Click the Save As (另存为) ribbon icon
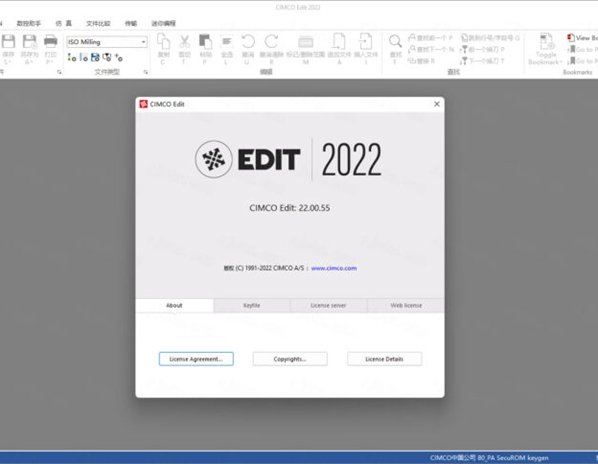Screen dimensions: 598x464 click(x=30, y=42)
